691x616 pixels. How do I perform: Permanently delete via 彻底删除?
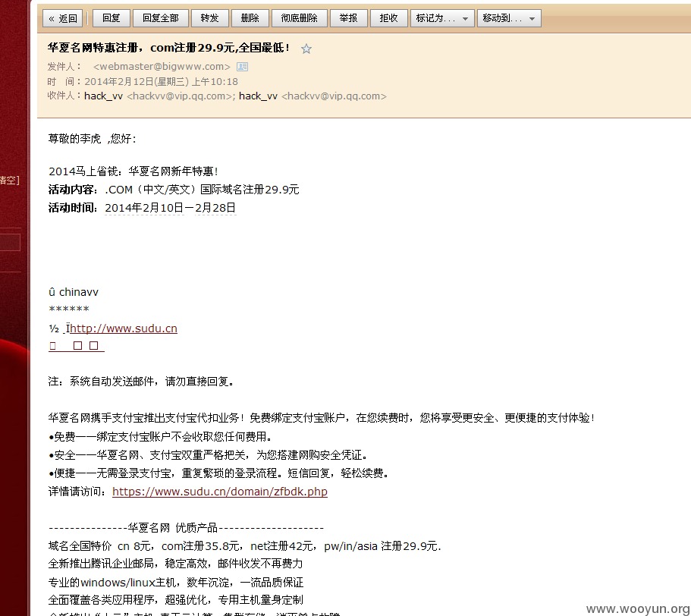299,18
